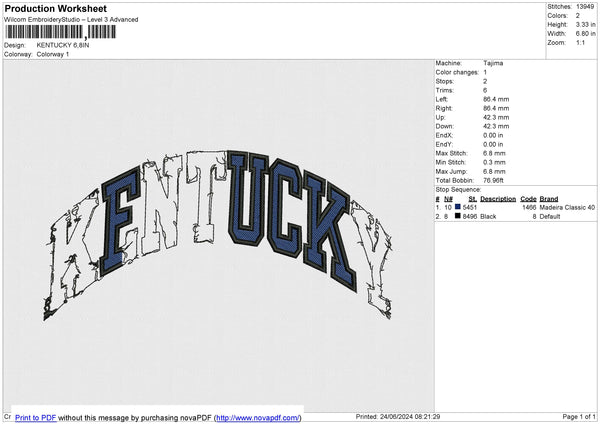Click the Total Bobbin value 76.96ft
The width and height of the screenshot is (600, 424).
pyautogui.click(x=493, y=181)
